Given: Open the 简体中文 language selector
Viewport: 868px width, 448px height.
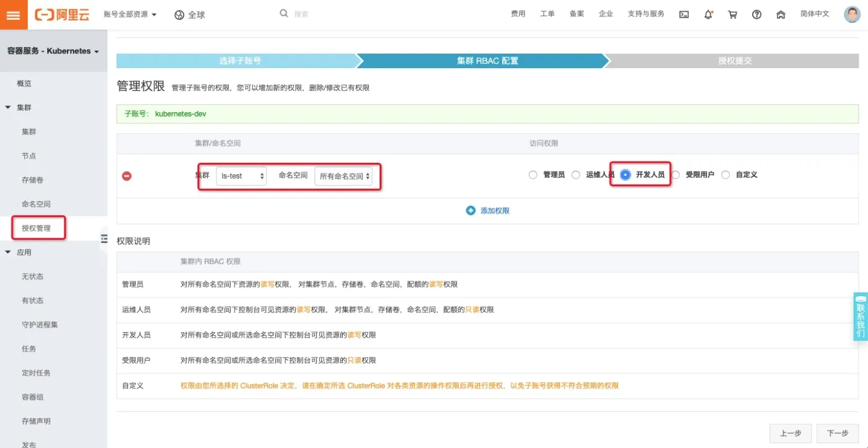Looking at the screenshot, I should [x=815, y=14].
